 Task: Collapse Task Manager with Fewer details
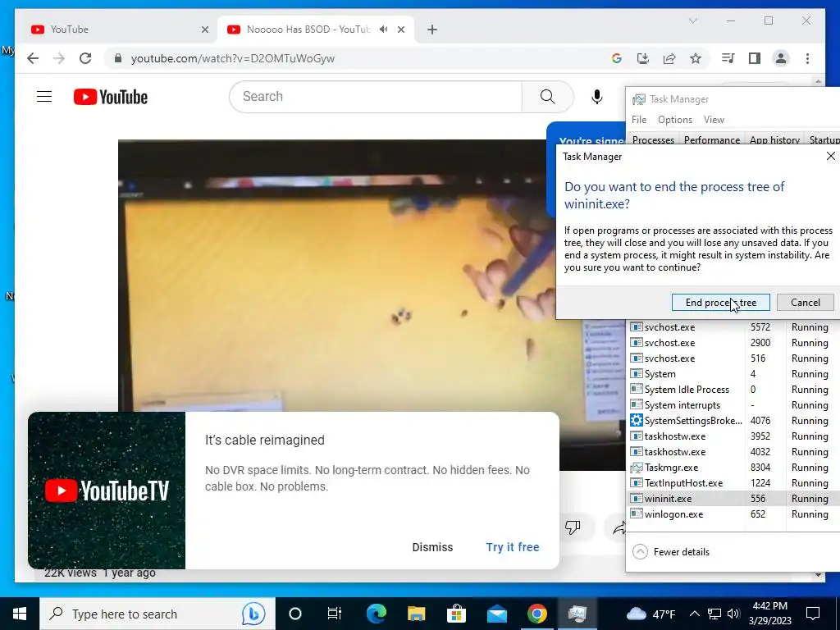pyautogui.click(x=671, y=552)
